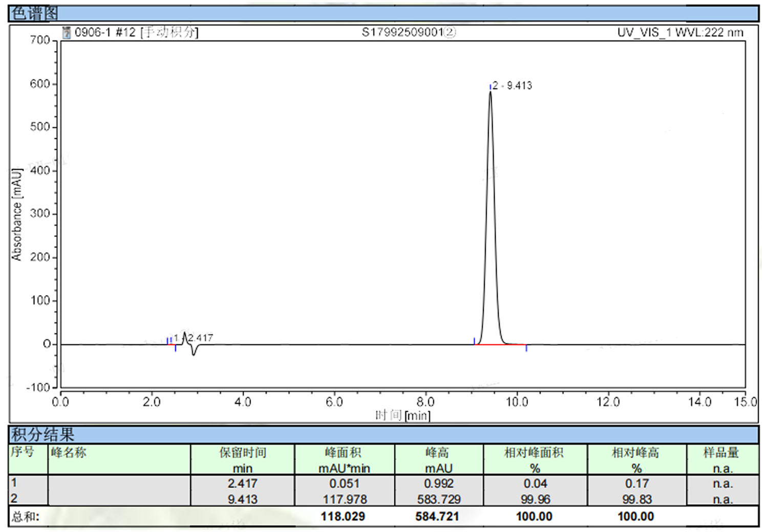Select the 峰名称 column header
Image resolution: width=768 pixels, height=532 pixels.
(x=68, y=453)
